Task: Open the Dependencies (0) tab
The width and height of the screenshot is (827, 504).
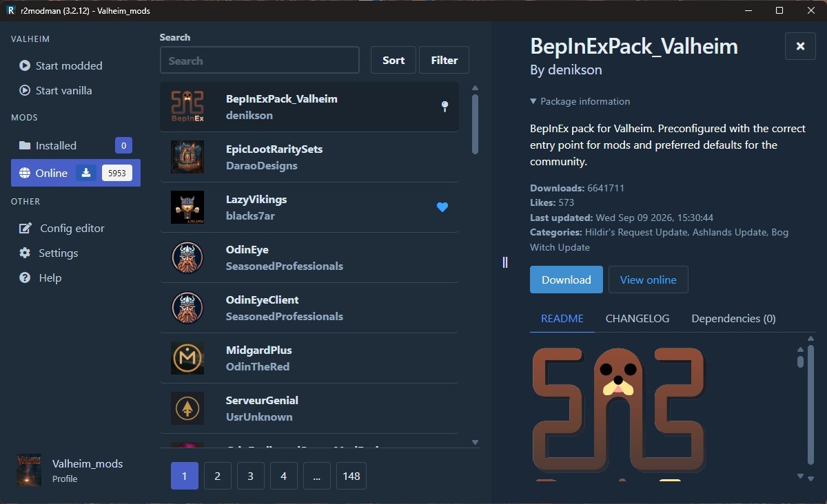Action: coord(733,318)
